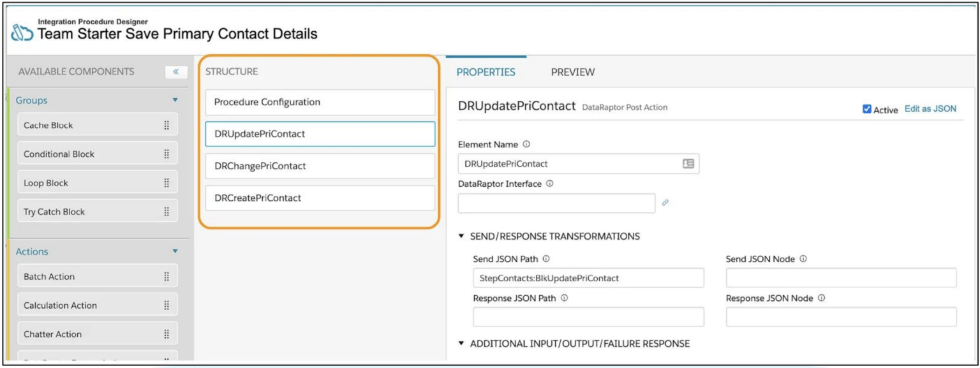This screenshot has height=368, width=980.
Task: Switch to the Preview tab
Action: point(572,72)
